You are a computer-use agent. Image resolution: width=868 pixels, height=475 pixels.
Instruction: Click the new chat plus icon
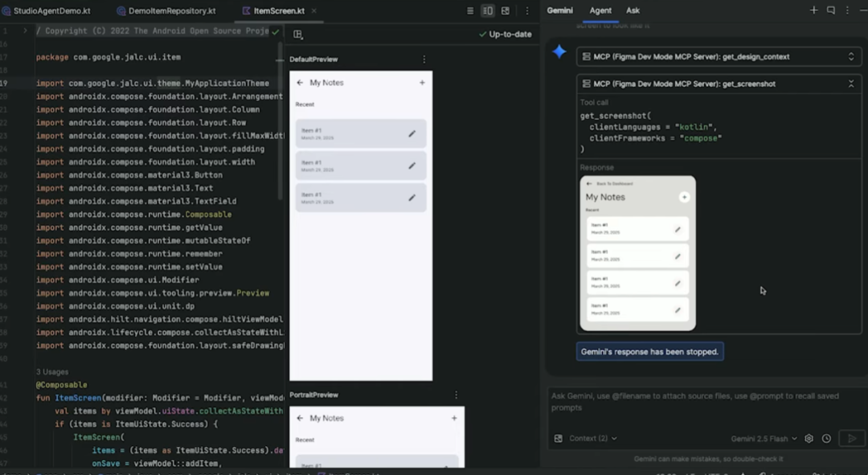point(813,10)
